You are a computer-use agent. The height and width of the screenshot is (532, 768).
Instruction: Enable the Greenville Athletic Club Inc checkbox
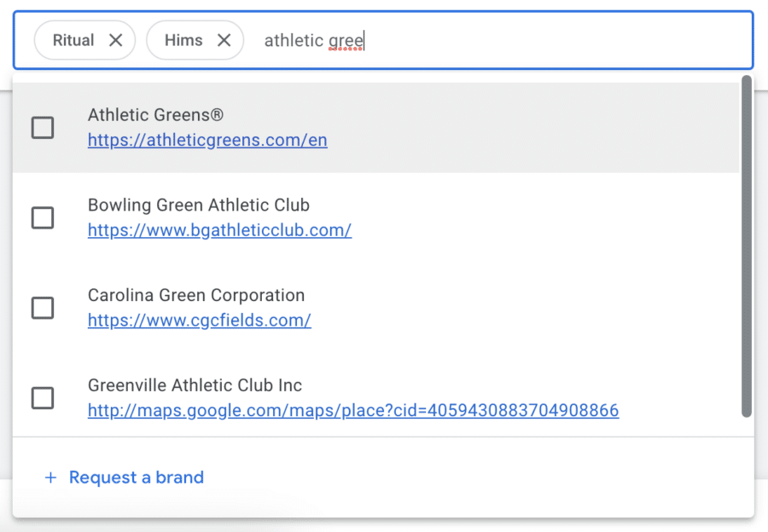pyautogui.click(x=43, y=398)
